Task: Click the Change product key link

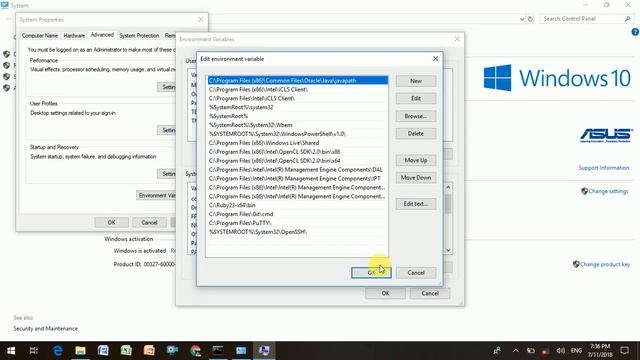Action: pos(604,264)
